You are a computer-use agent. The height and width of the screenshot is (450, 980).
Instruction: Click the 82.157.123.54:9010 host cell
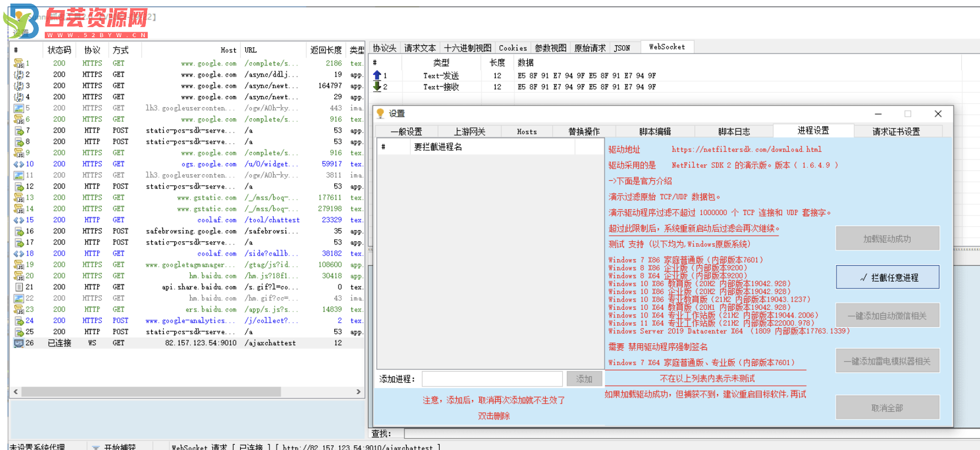201,343
